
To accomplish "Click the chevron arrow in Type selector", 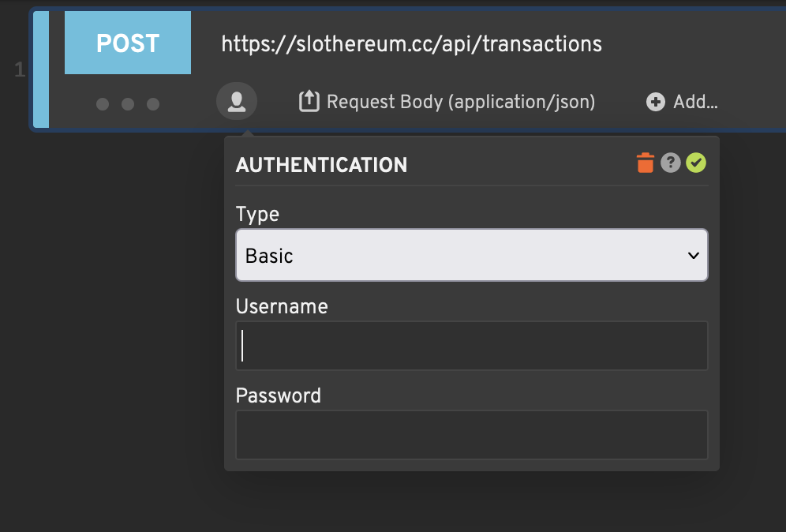I will (x=693, y=256).
